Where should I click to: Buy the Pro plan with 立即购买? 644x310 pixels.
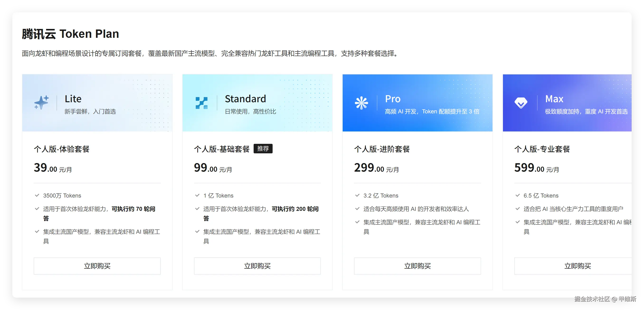click(x=417, y=266)
